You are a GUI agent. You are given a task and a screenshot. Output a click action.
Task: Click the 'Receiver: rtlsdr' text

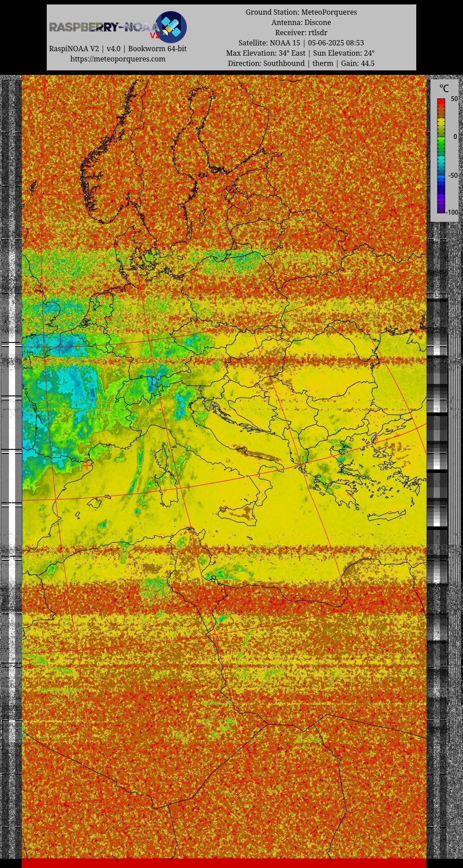click(301, 33)
